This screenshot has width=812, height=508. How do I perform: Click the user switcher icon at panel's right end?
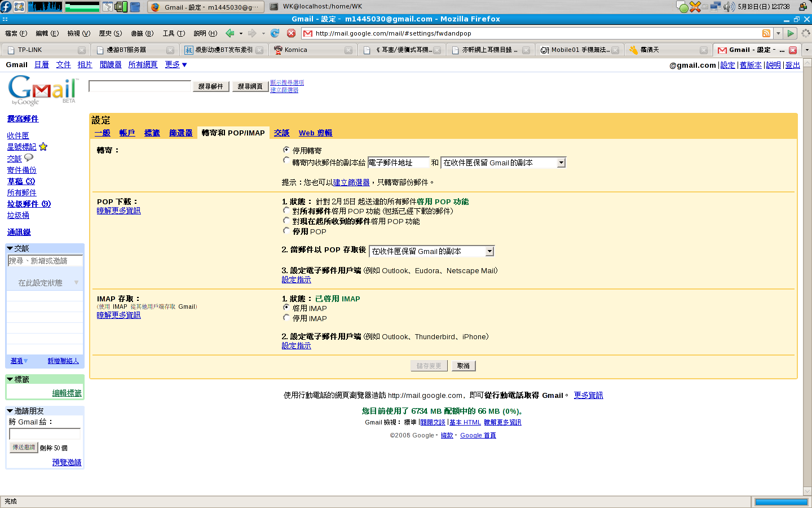click(803, 7)
